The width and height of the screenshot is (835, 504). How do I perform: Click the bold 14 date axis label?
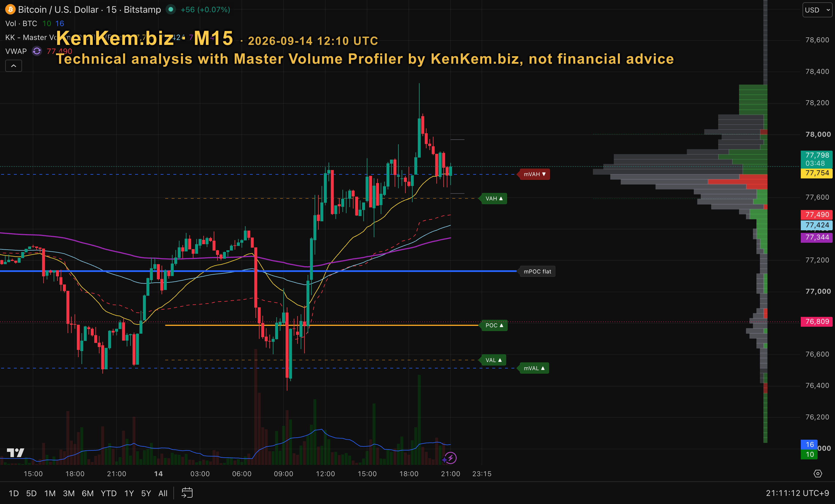pos(158,474)
